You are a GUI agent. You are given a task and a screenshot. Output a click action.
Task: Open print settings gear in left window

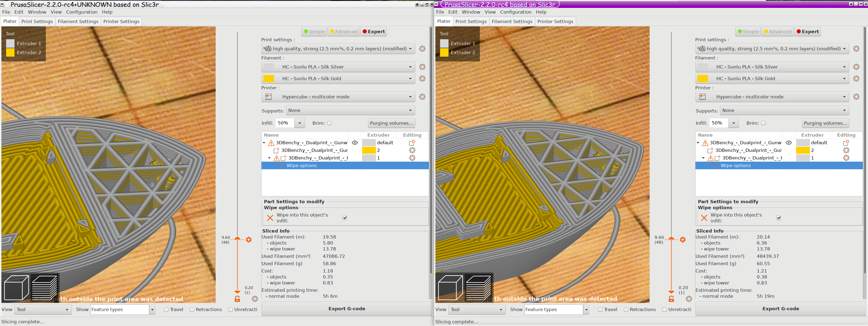point(422,49)
